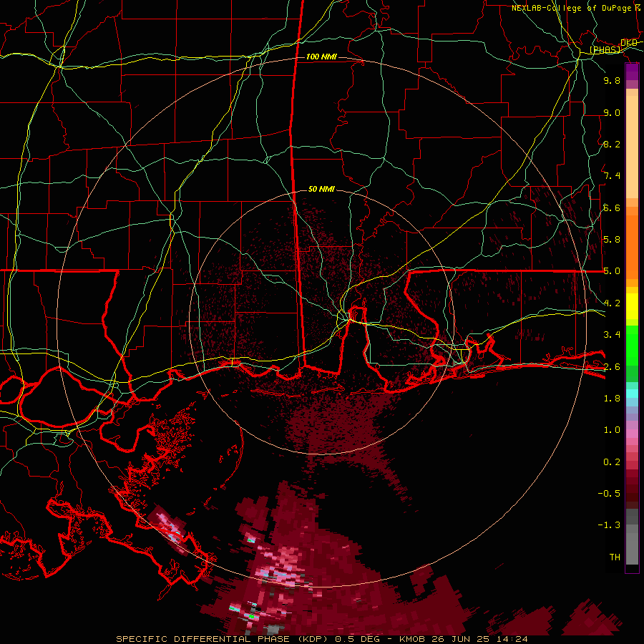Image resolution: width=644 pixels, height=644 pixels.
Task: Click the '9.0' color scale value
Action: 612,112
